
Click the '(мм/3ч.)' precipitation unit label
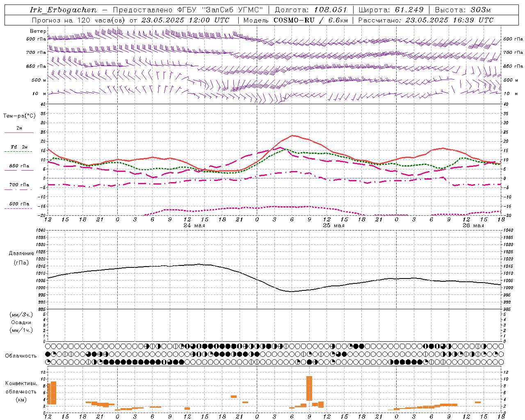[x=21, y=315]
